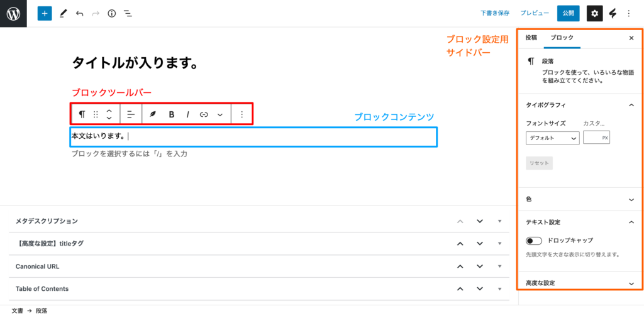The width and height of the screenshot is (644, 316).
Task: Click the insert link icon
Action: 204,114
